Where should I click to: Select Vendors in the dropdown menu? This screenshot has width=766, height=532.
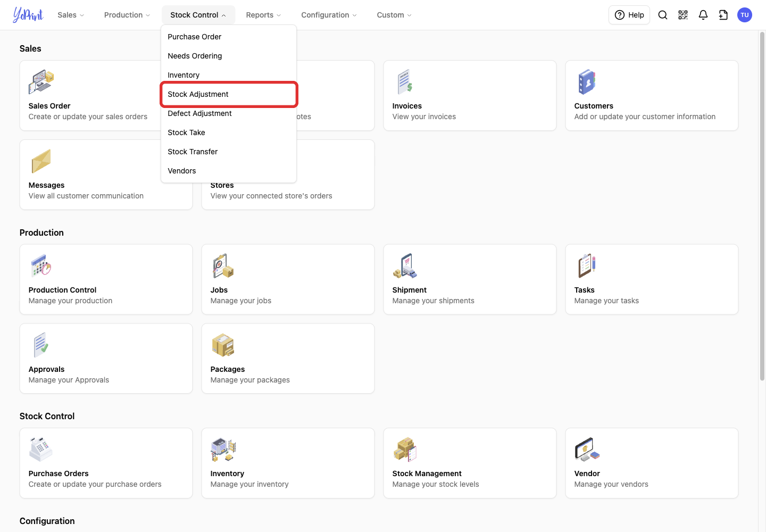point(229,171)
